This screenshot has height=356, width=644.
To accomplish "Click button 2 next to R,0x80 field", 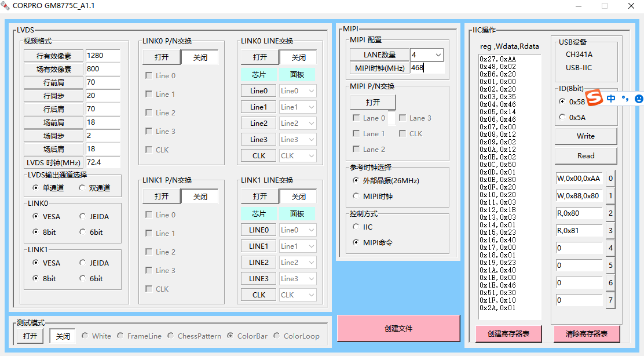I will pos(610,213).
